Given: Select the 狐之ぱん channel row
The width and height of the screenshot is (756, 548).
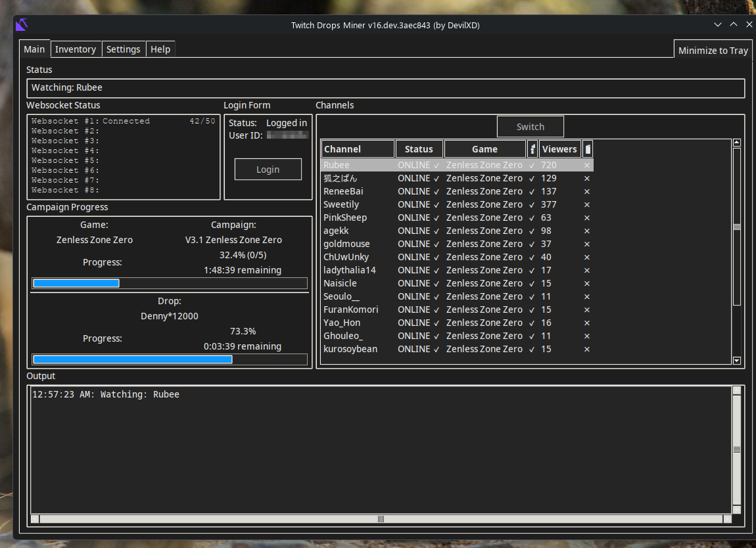Looking at the screenshot, I should 457,178.
